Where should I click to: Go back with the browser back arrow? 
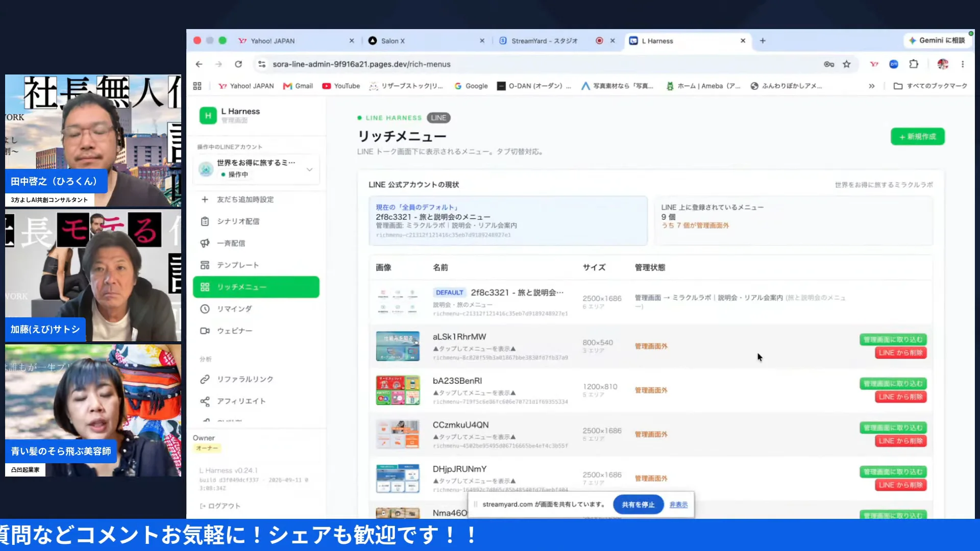[x=199, y=64]
